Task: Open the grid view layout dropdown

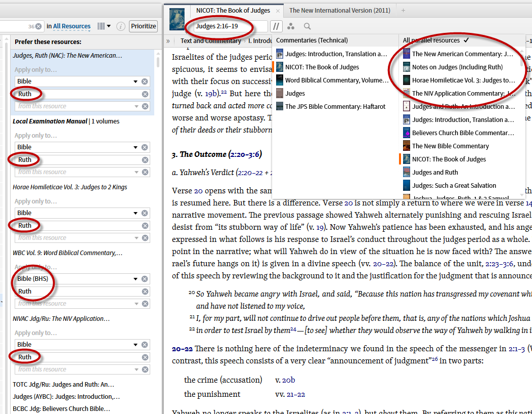Action: pos(104,26)
